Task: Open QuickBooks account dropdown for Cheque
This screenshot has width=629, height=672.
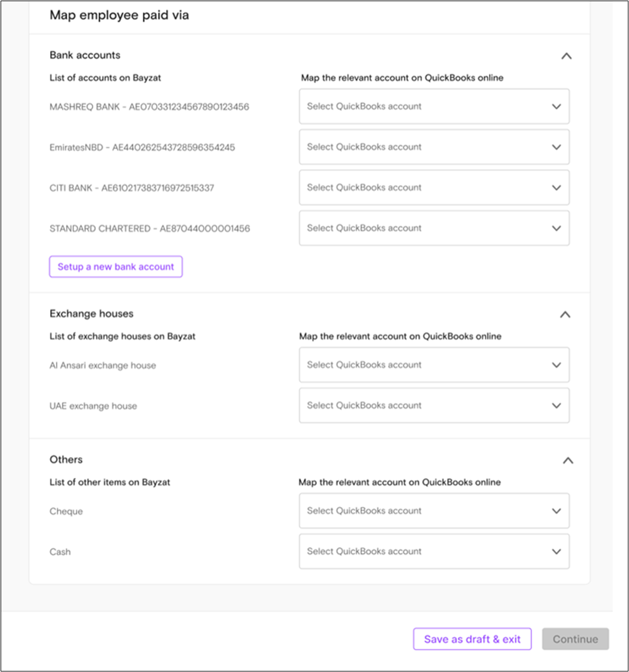Action: tap(434, 511)
